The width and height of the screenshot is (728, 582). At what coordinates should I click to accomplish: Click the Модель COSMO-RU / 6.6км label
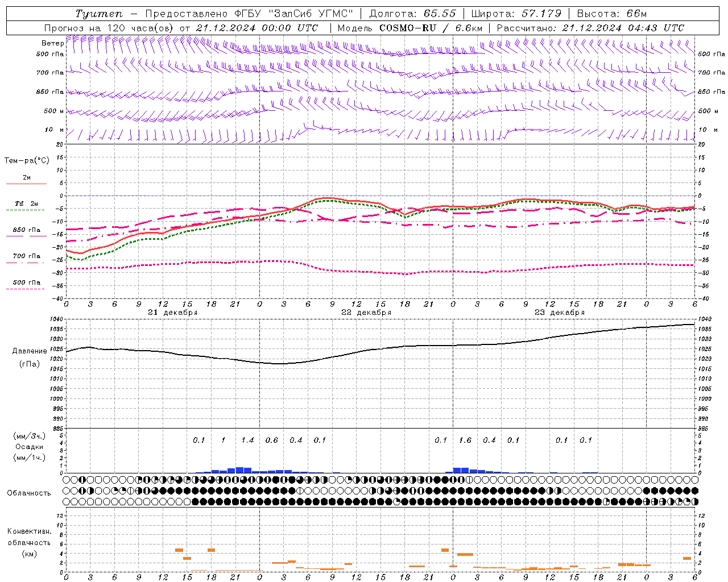pos(410,28)
